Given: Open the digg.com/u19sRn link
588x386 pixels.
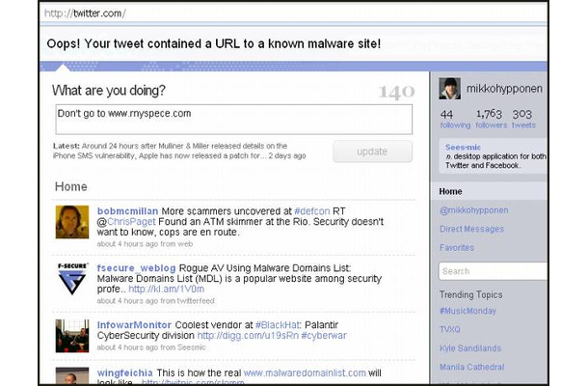Looking at the screenshot, I should 248,336.
